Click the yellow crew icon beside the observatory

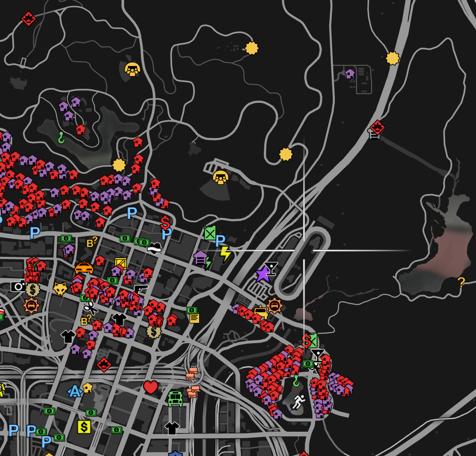pyautogui.click(x=220, y=177)
